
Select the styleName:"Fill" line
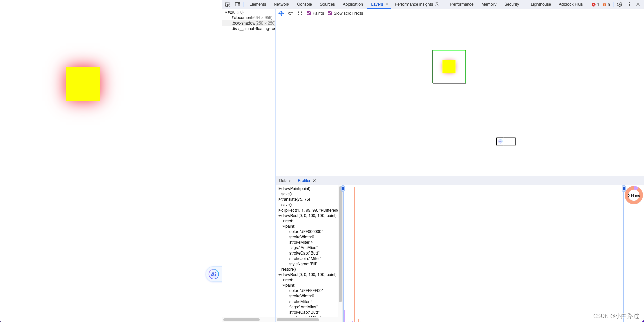303,264
